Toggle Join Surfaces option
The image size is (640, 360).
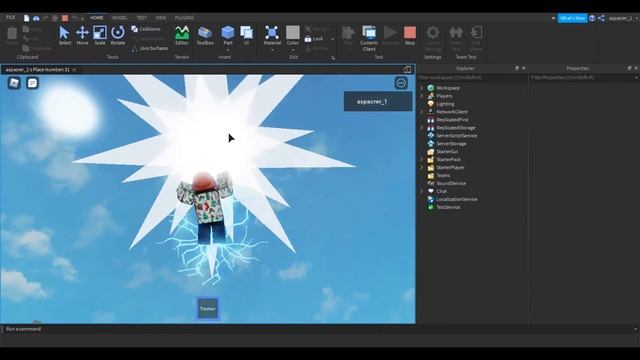(x=150, y=48)
